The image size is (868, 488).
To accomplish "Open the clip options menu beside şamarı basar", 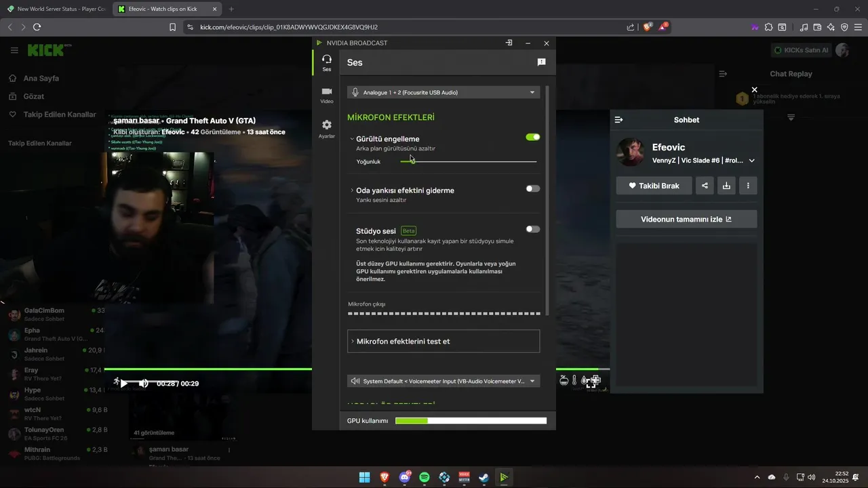I will pyautogui.click(x=229, y=450).
